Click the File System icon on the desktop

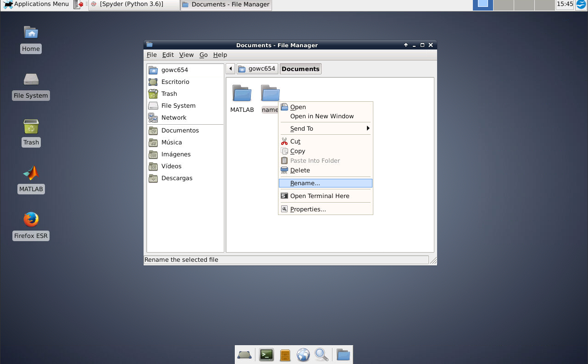tap(31, 79)
